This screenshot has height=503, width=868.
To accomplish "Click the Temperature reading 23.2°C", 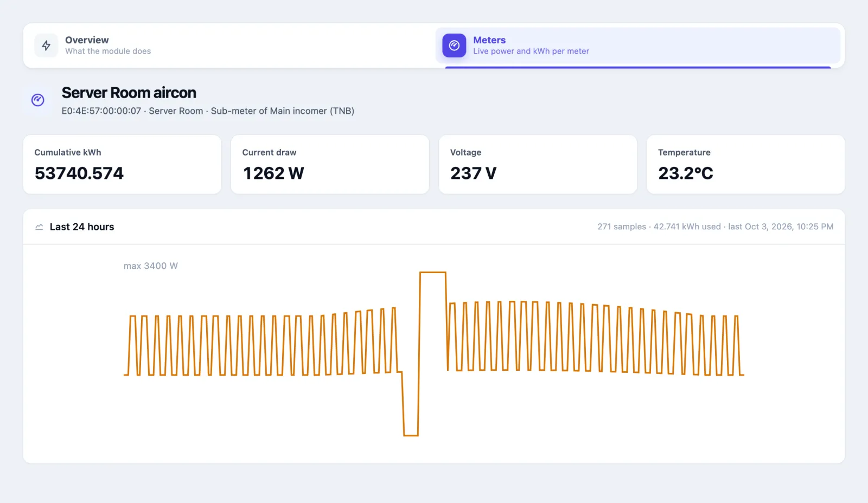I will coord(686,173).
